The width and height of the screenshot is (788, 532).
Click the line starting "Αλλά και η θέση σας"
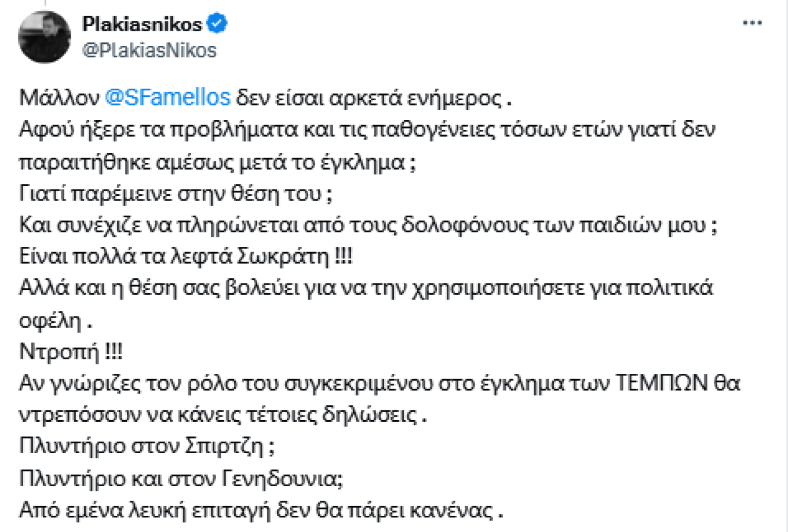point(365,287)
